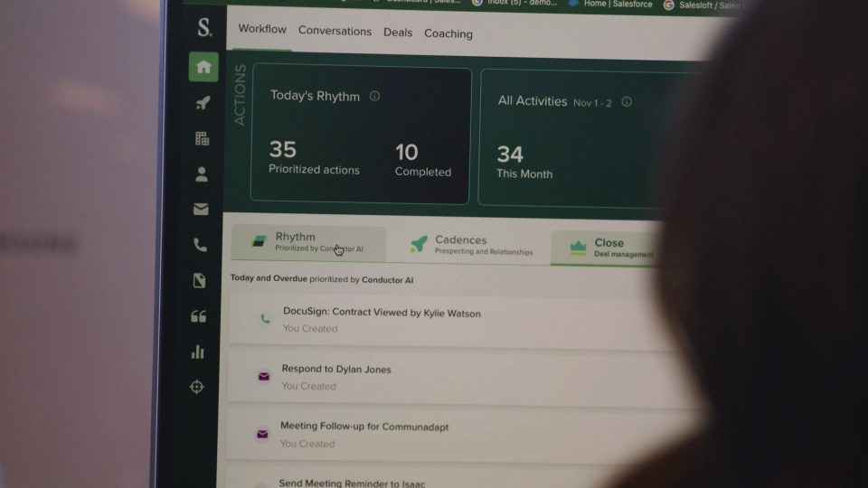Click info icon next to All Activities
868x488 pixels.
coord(627,102)
